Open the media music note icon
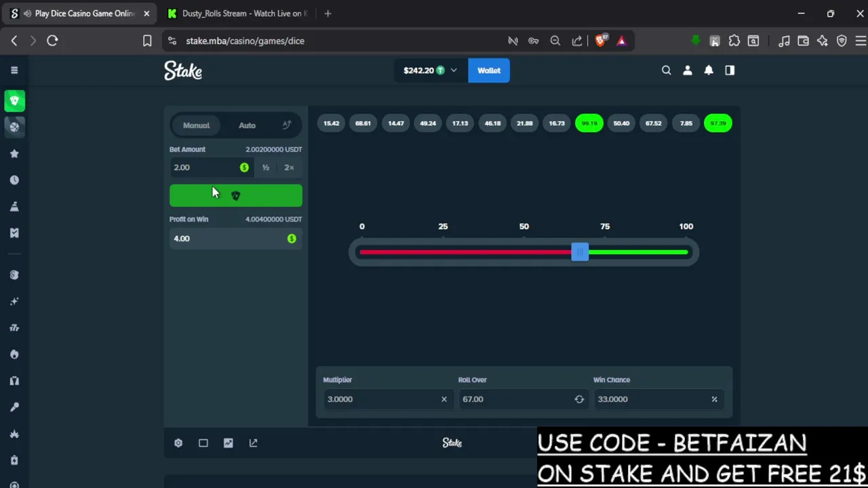This screenshot has width=868, height=488. [784, 41]
